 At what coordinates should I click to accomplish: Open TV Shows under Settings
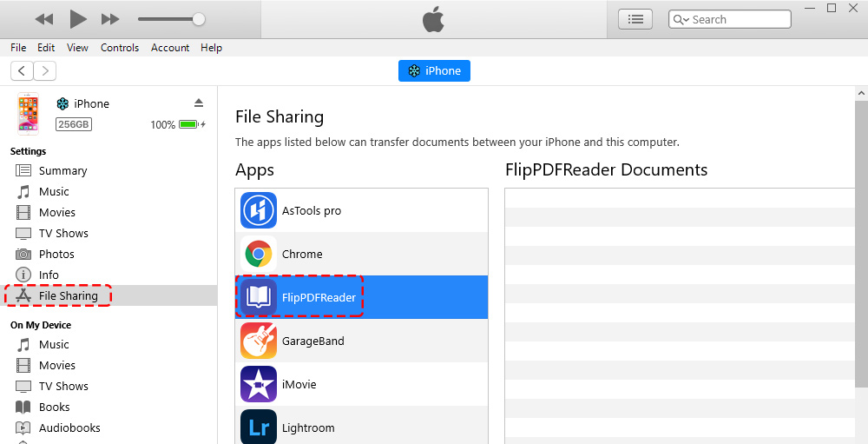coord(63,234)
